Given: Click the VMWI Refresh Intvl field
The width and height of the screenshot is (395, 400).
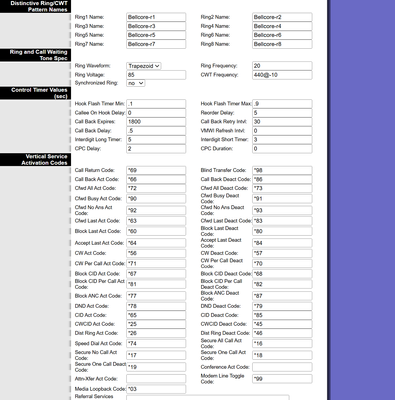Looking at the screenshot, I should click(282, 131).
